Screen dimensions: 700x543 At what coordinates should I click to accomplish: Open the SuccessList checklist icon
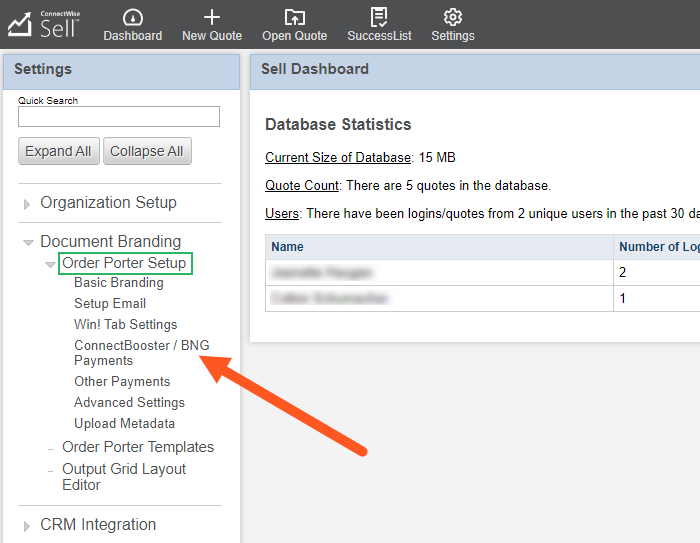[379, 17]
